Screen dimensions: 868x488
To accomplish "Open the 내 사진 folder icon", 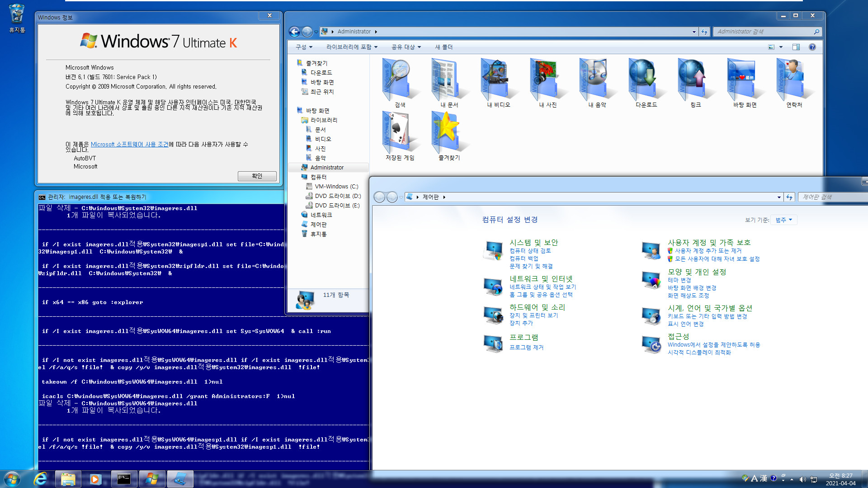I will (x=547, y=83).
